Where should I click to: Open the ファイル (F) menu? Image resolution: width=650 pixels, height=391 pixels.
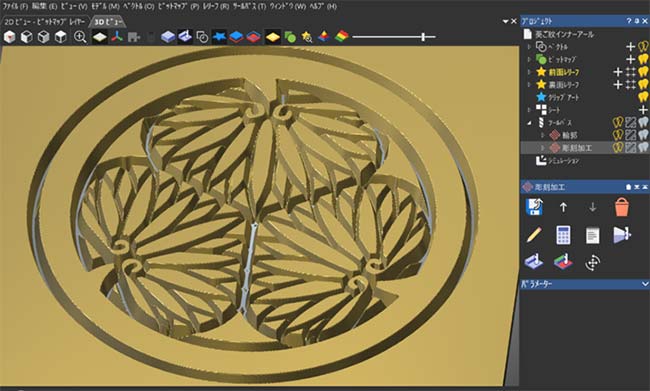15,6
